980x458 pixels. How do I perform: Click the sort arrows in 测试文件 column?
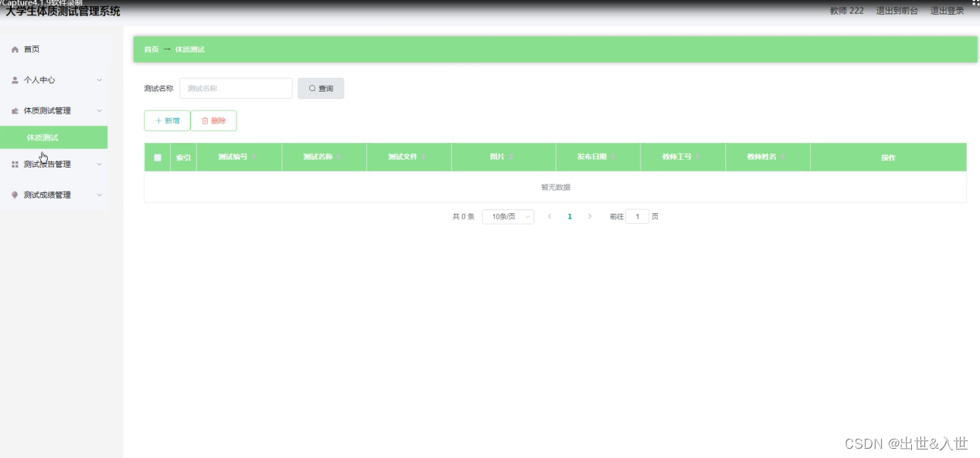click(424, 158)
